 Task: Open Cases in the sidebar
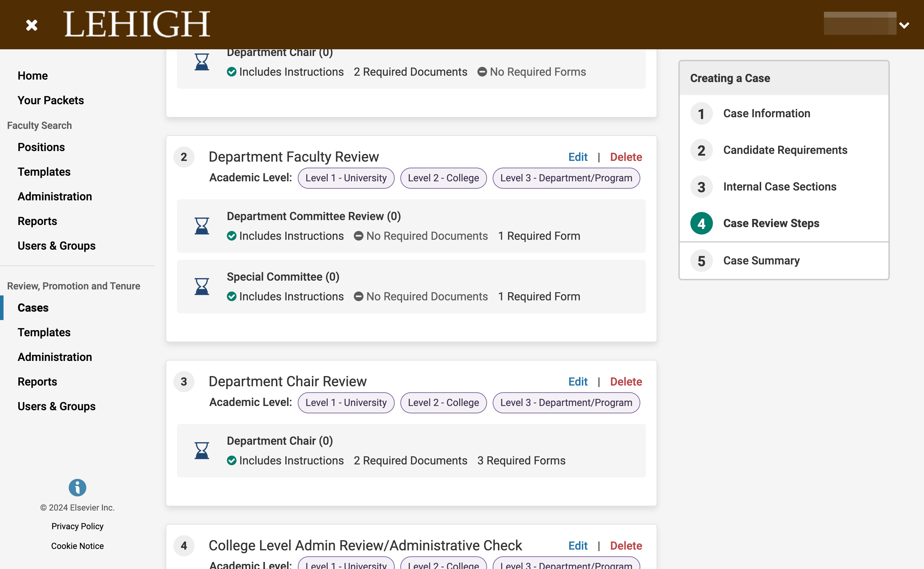[x=33, y=307]
